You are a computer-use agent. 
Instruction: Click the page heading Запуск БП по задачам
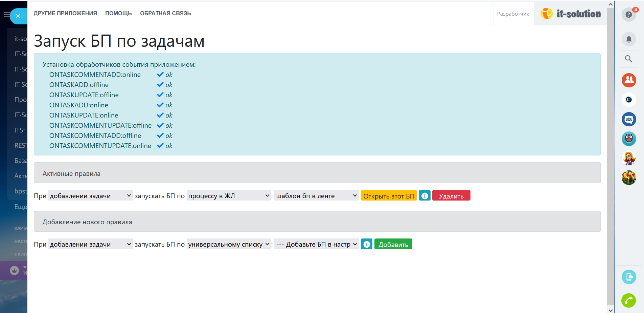(119, 41)
